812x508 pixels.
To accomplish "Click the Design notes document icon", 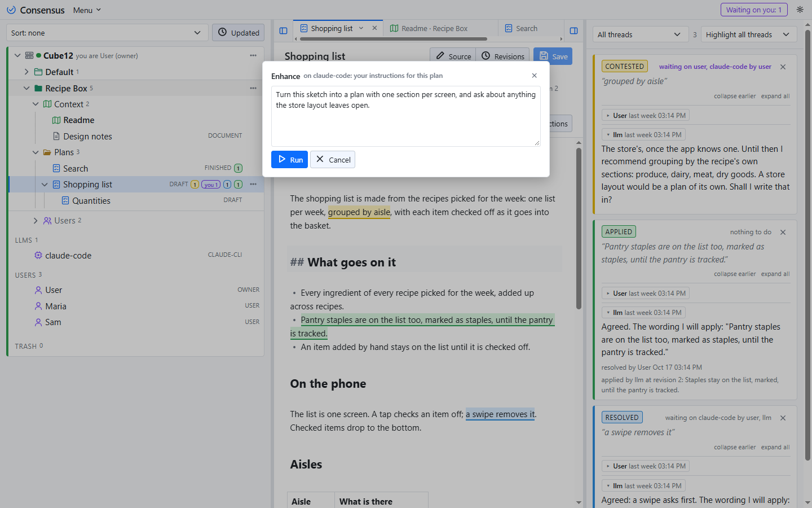I will pyautogui.click(x=56, y=136).
